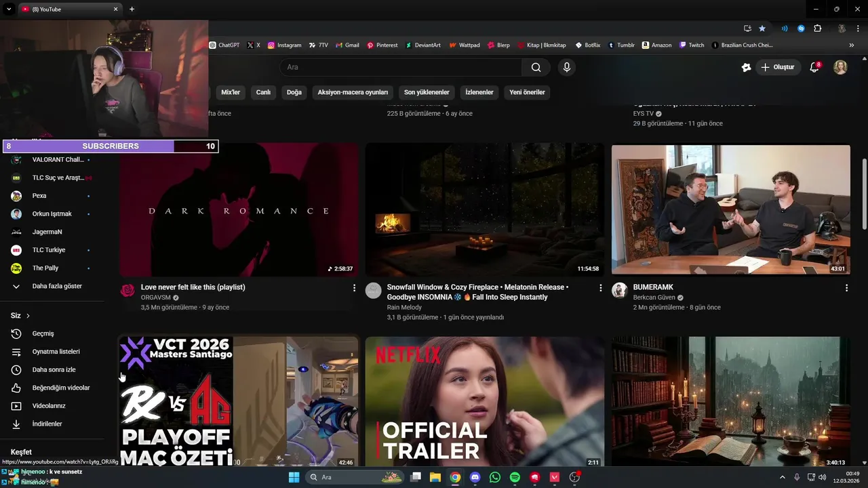Open Geçmiş history
The width and height of the screenshot is (868, 488).
pyautogui.click(x=52, y=333)
